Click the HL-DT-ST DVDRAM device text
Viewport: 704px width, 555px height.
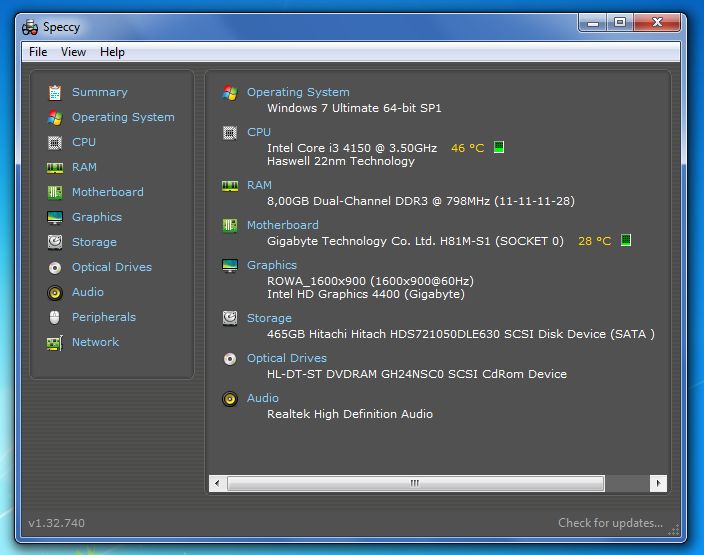pyautogui.click(x=417, y=374)
